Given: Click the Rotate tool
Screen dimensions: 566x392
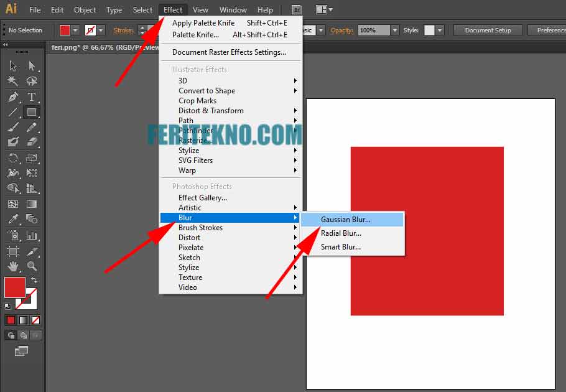Looking at the screenshot, I should (x=13, y=158).
